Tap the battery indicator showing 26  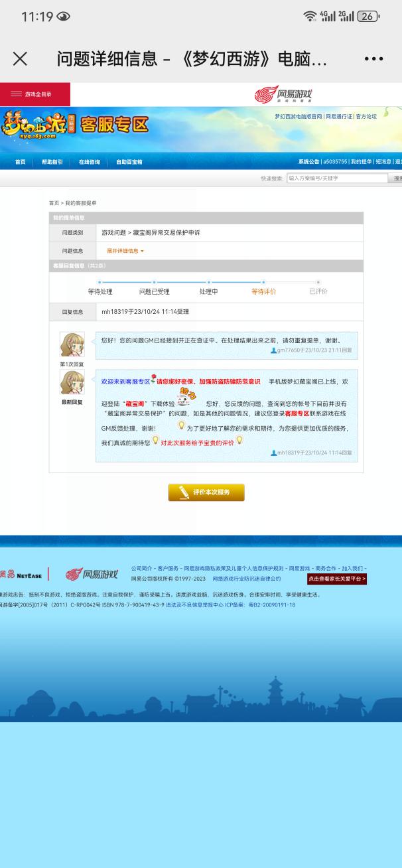click(368, 17)
